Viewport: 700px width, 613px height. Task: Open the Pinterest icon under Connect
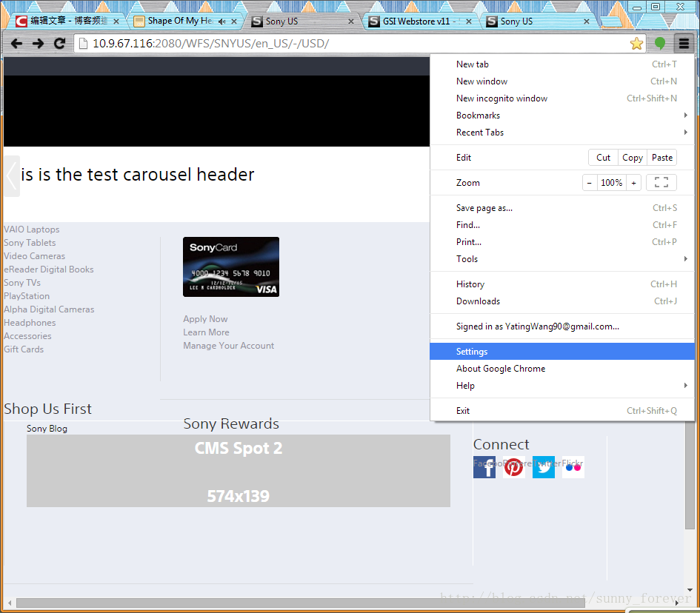pyautogui.click(x=514, y=467)
